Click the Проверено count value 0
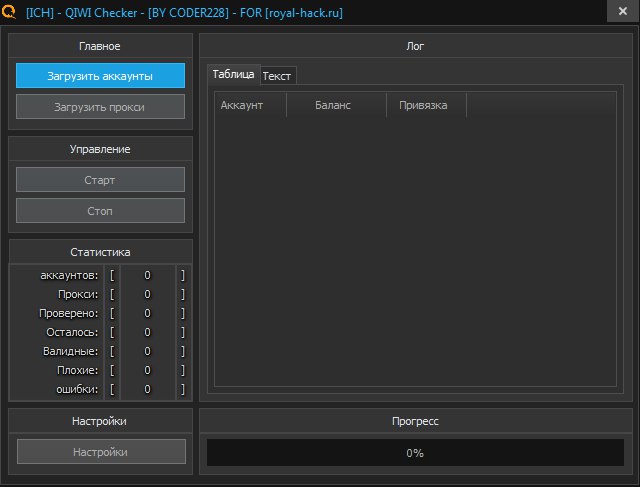Screen dimensions: 640x487 click(x=147, y=314)
